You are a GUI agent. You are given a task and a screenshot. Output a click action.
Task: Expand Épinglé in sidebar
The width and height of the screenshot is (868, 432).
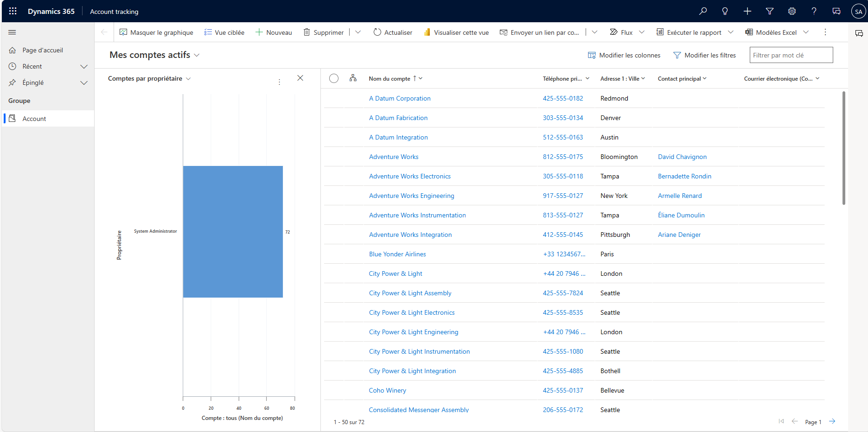tap(84, 83)
